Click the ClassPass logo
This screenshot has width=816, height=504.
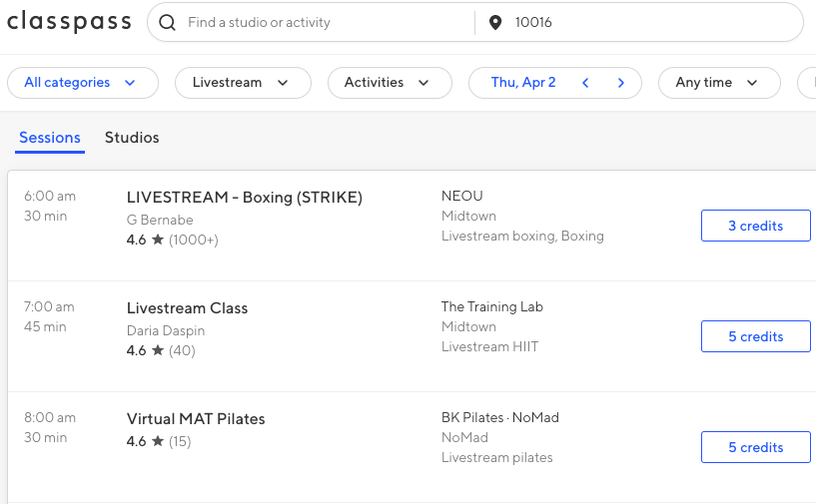69,22
